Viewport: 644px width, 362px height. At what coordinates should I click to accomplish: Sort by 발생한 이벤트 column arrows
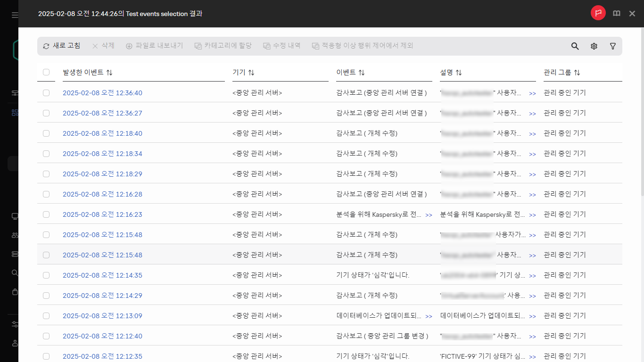(109, 73)
